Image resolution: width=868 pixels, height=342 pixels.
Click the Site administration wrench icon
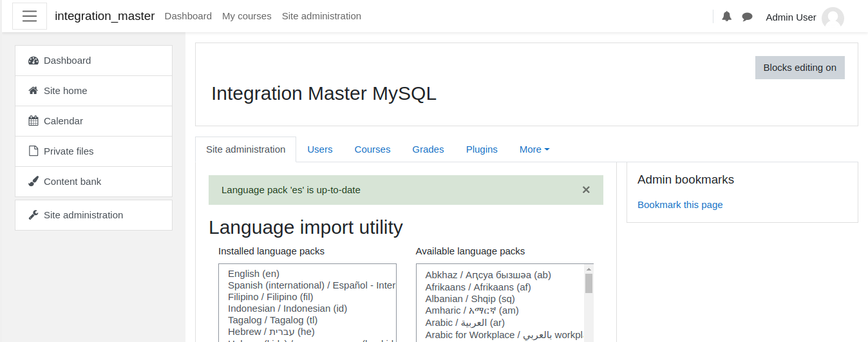(x=33, y=215)
